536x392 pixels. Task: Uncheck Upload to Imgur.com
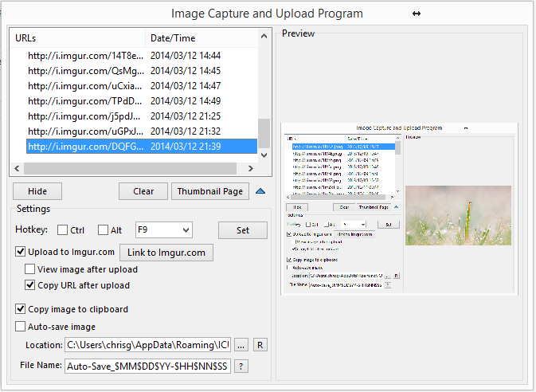pos(20,252)
